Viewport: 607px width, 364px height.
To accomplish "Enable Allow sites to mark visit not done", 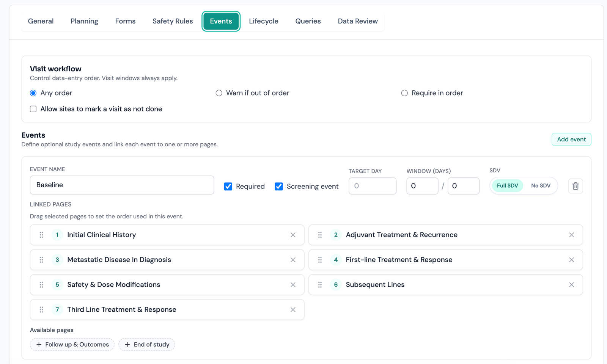I will coord(33,109).
